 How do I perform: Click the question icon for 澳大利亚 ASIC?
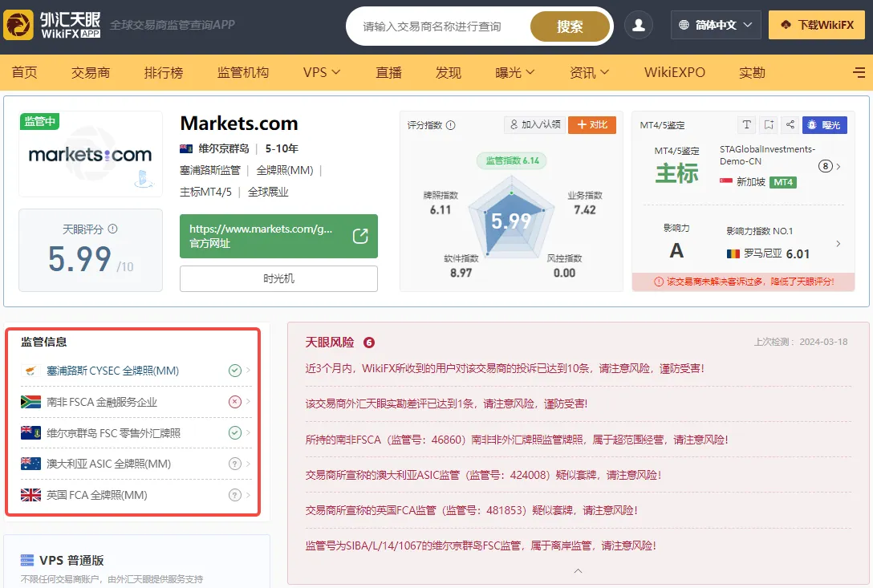[235, 464]
